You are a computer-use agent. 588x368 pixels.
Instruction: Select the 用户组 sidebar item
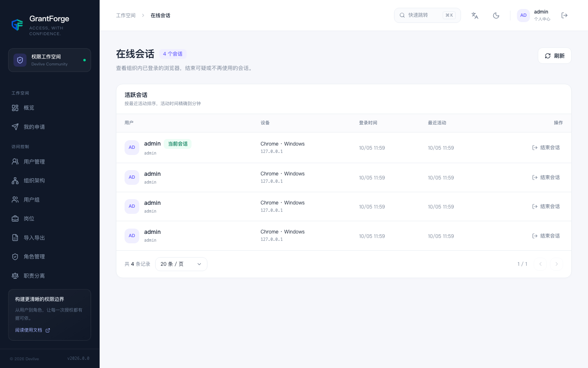49,200
